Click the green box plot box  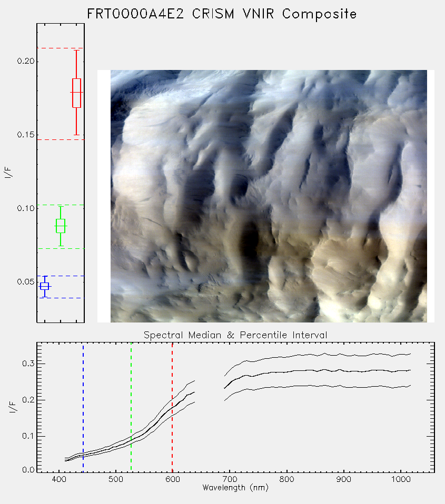pyautogui.click(x=61, y=226)
